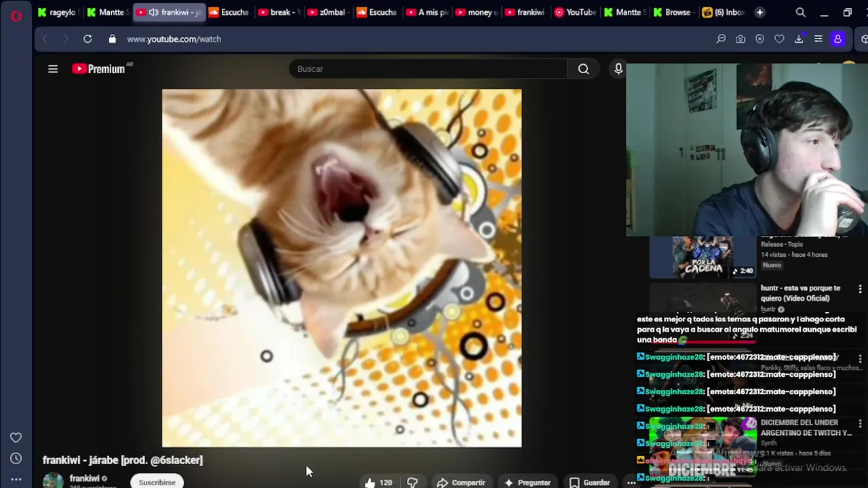Open the '(6) Inbox' tab
Screen dimensions: 868x488
(722, 12)
